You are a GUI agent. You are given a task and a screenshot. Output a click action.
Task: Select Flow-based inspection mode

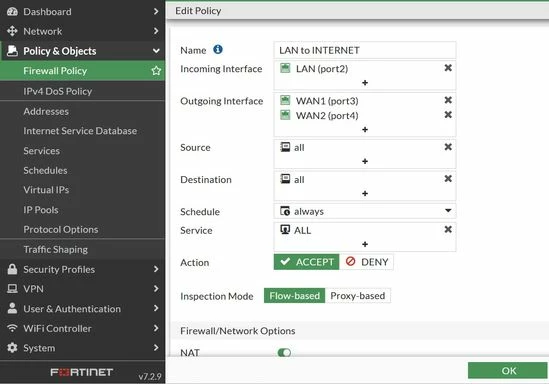click(294, 296)
